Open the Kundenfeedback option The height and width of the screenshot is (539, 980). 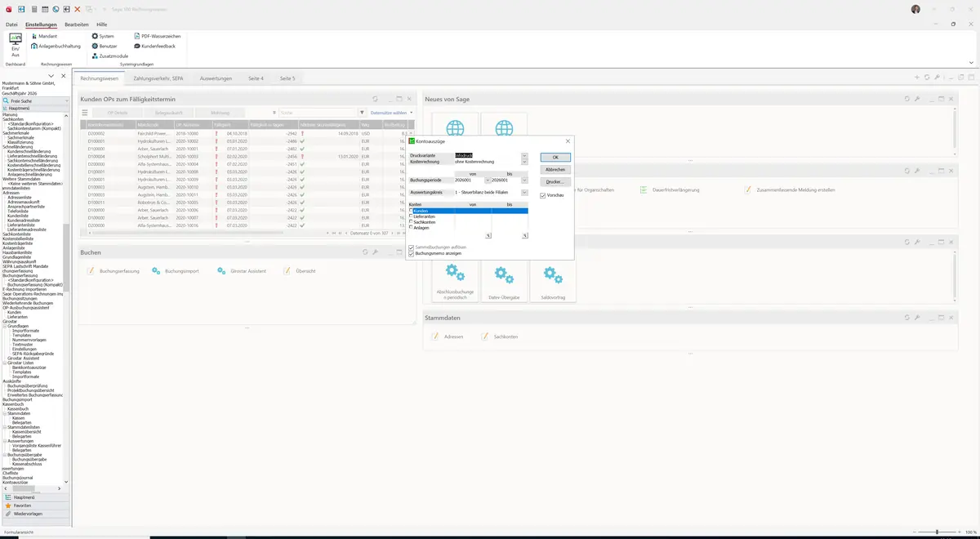point(154,46)
